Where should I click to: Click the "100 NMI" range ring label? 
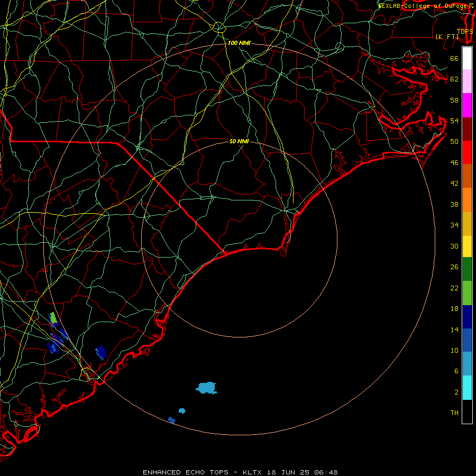tap(239, 43)
